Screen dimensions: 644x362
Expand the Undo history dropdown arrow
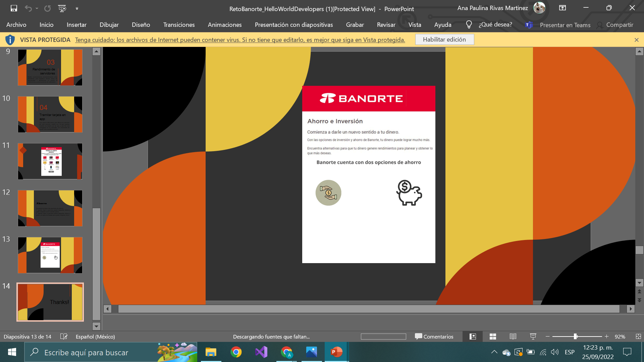tap(37, 8)
